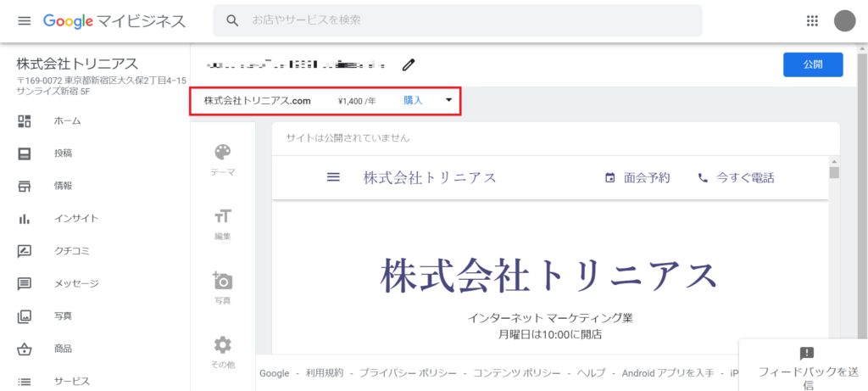Select 商品 in the sidebar
Screen dimensions: 868x391
tap(63, 349)
